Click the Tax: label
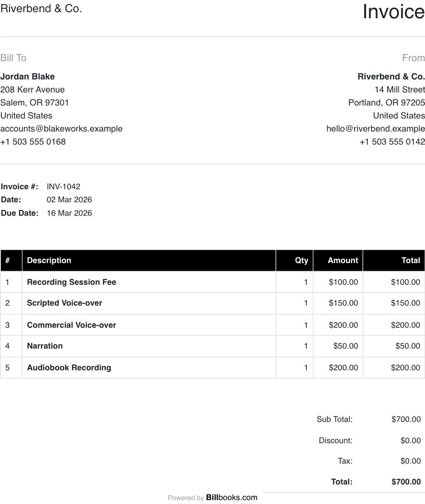 click(x=345, y=461)
